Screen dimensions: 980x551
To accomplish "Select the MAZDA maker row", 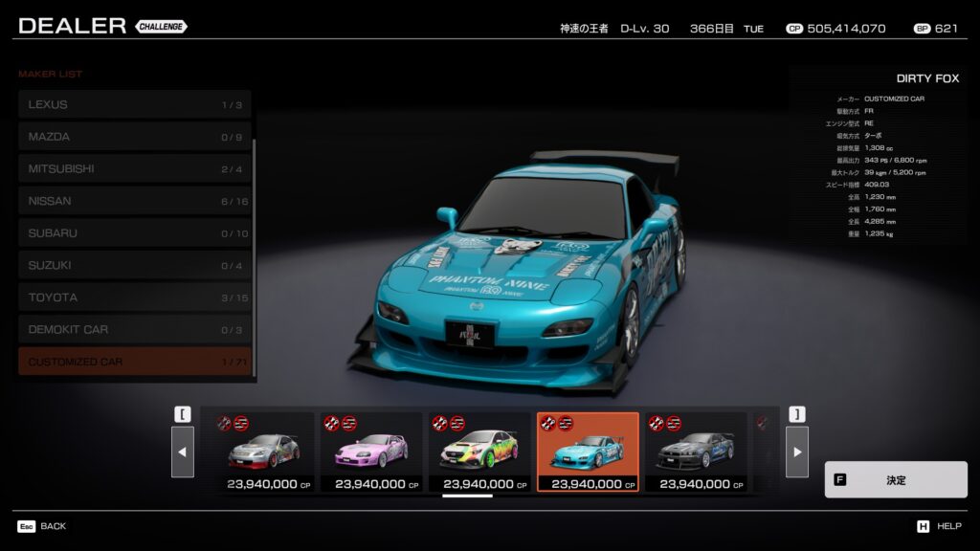I will [134, 137].
